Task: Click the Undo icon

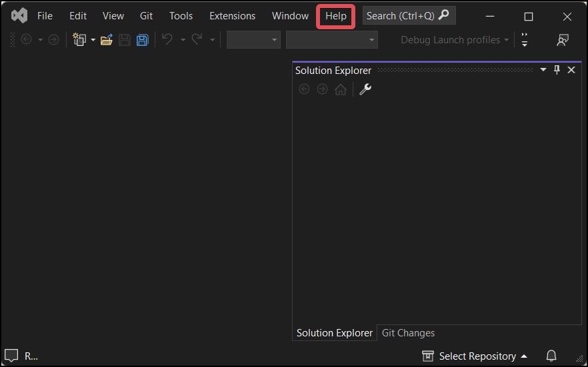Action: pos(167,39)
